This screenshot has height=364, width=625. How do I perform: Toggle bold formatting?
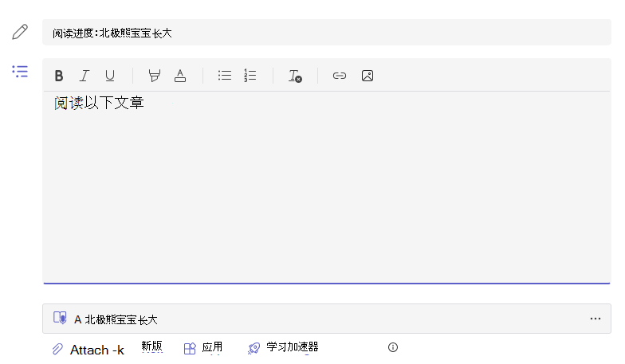(x=59, y=76)
